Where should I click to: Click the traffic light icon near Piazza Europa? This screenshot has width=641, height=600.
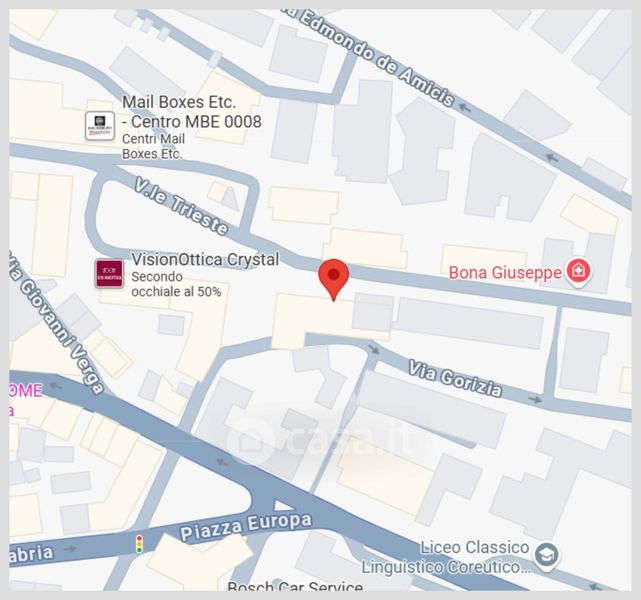pyautogui.click(x=139, y=544)
